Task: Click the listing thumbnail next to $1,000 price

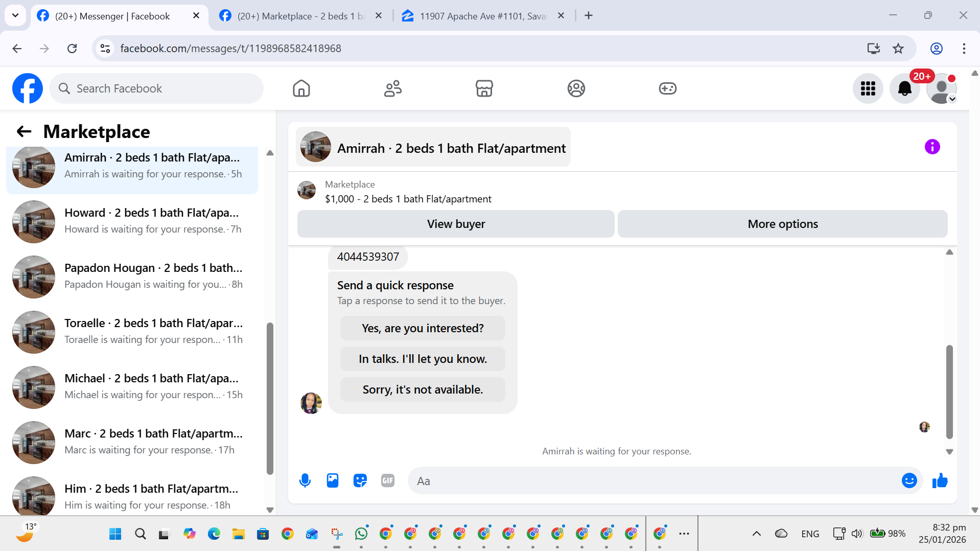Action: (x=307, y=191)
